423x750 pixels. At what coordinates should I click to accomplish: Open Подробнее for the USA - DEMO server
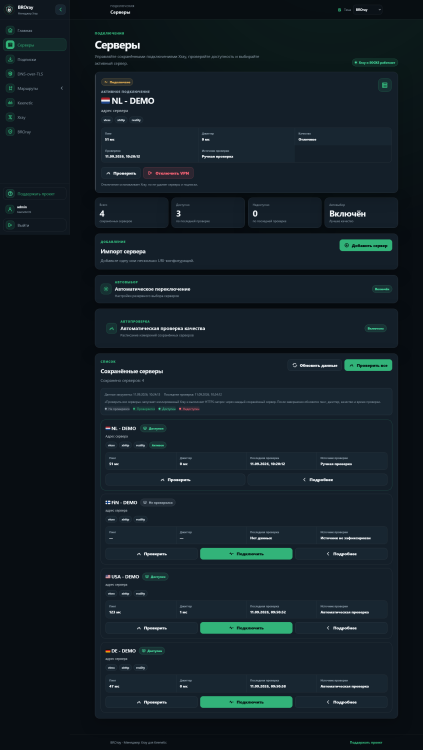[341, 628]
